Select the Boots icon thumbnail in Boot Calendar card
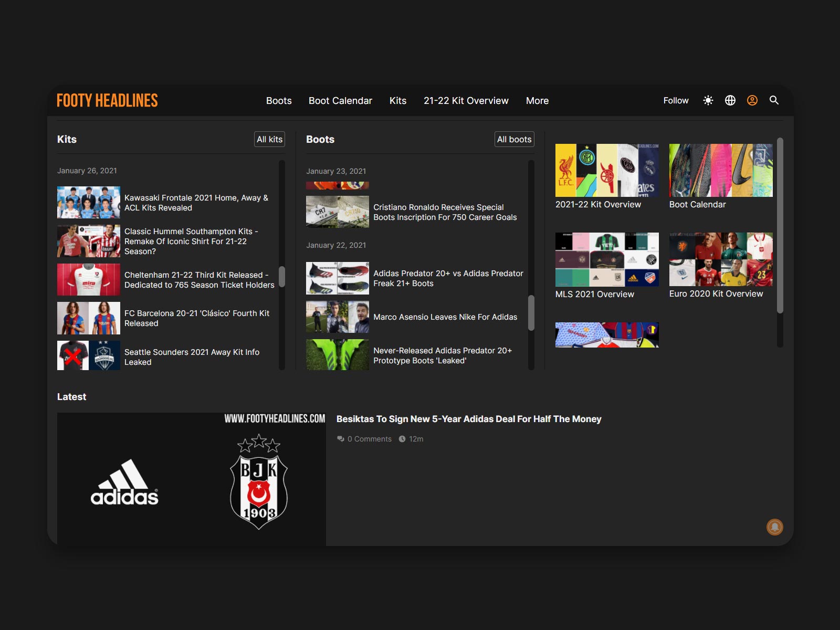Image resolution: width=840 pixels, height=630 pixels. click(720, 170)
